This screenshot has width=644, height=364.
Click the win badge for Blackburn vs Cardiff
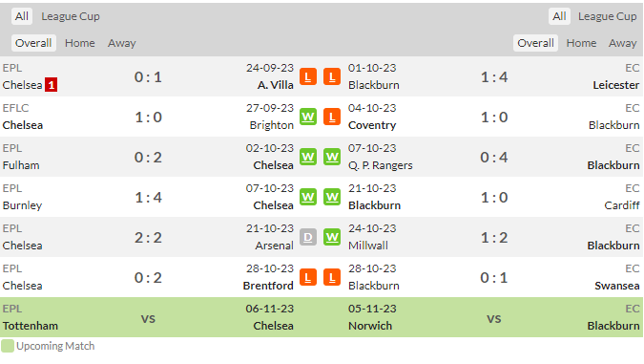pyautogui.click(x=332, y=198)
